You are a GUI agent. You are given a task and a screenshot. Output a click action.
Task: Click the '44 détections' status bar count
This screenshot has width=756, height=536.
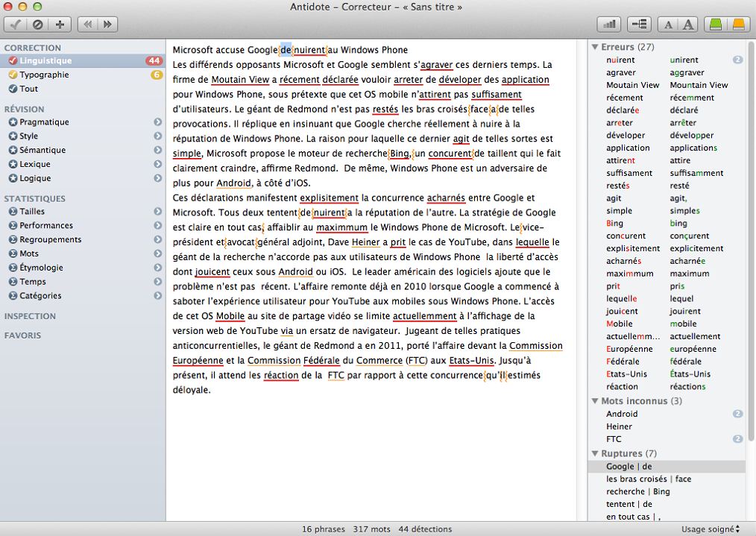(x=425, y=529)
